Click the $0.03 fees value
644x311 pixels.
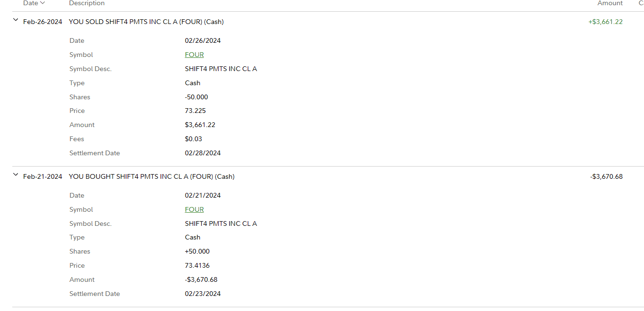(x=194, y=139)
